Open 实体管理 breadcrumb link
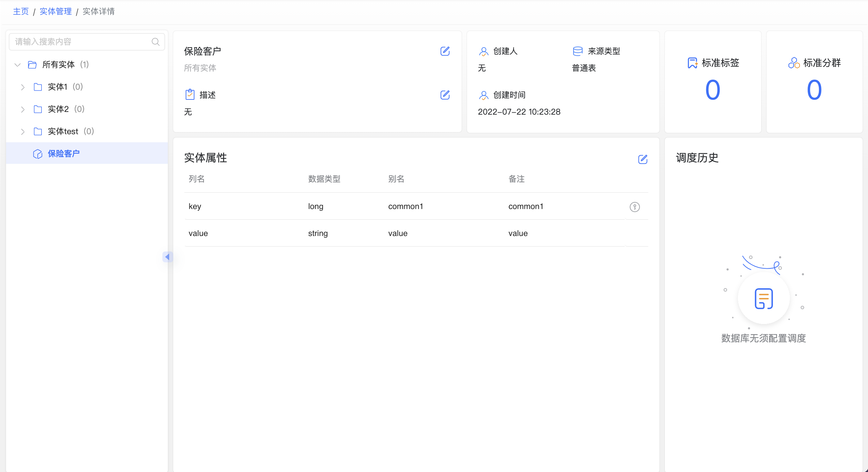 tap(56, 11)
